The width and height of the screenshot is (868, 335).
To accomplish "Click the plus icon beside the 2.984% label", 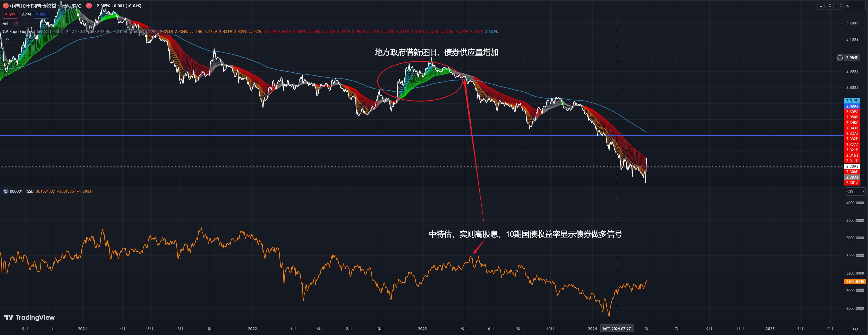I will point(840,58).
